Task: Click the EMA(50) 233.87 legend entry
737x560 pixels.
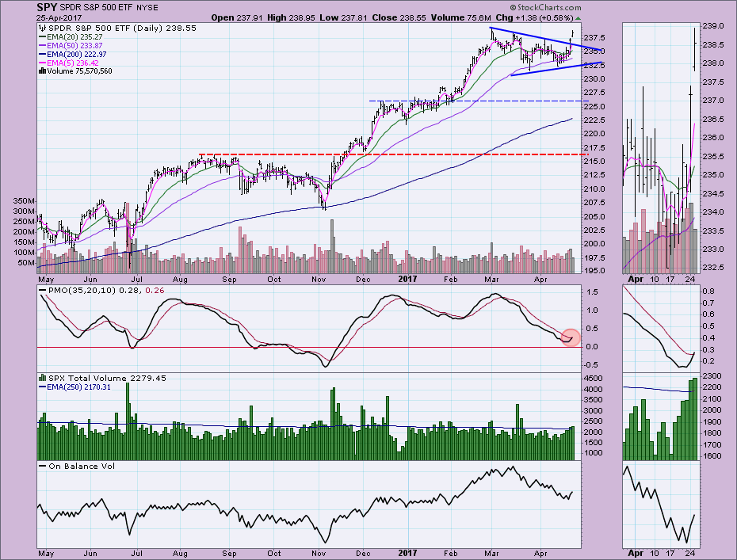Action: click(71, 46)
